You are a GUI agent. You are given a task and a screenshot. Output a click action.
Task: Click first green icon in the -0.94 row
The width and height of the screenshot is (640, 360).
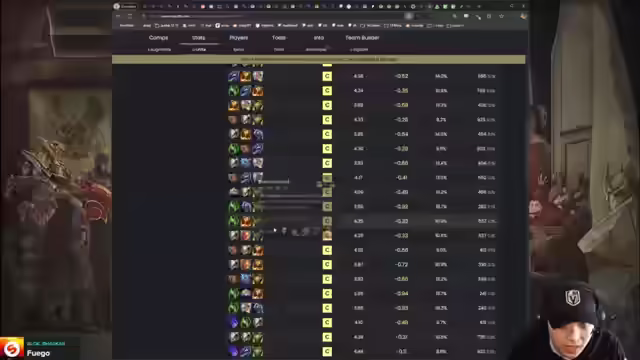click(233, 293)
